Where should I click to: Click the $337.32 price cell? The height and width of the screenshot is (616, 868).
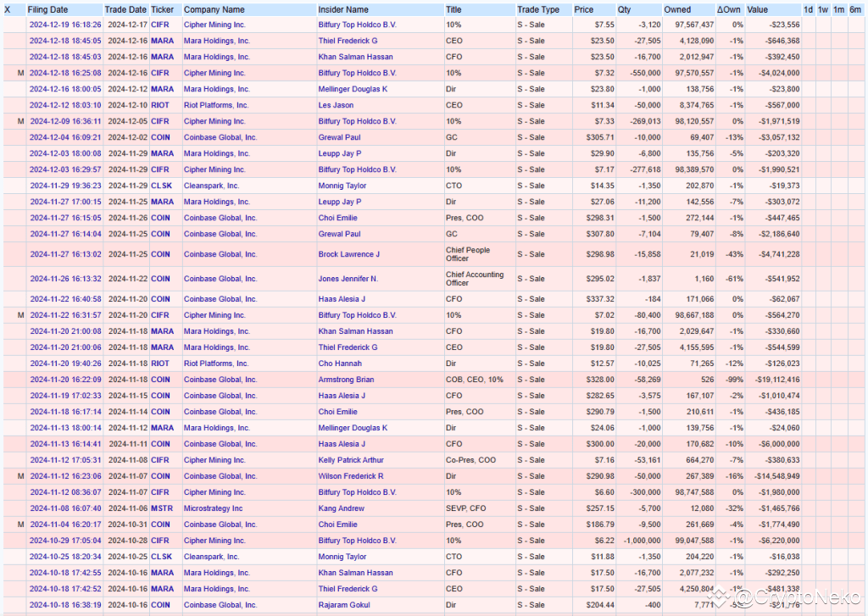pos(600,299)
